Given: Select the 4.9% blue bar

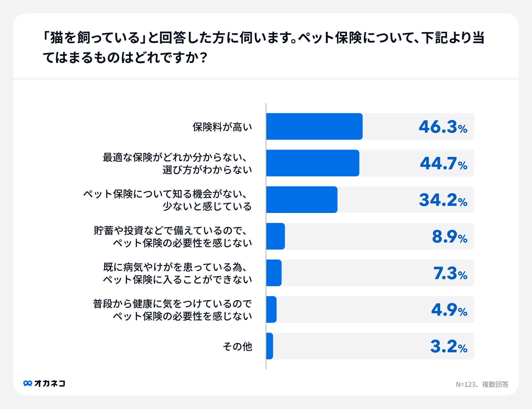Looking at the screenshot, I should pos(271,310).
